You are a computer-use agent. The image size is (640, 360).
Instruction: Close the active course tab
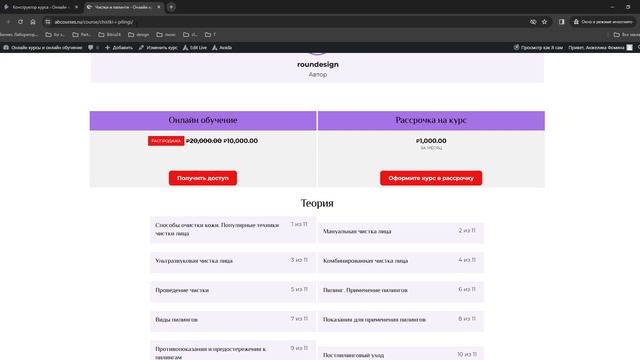coord(159,7)
